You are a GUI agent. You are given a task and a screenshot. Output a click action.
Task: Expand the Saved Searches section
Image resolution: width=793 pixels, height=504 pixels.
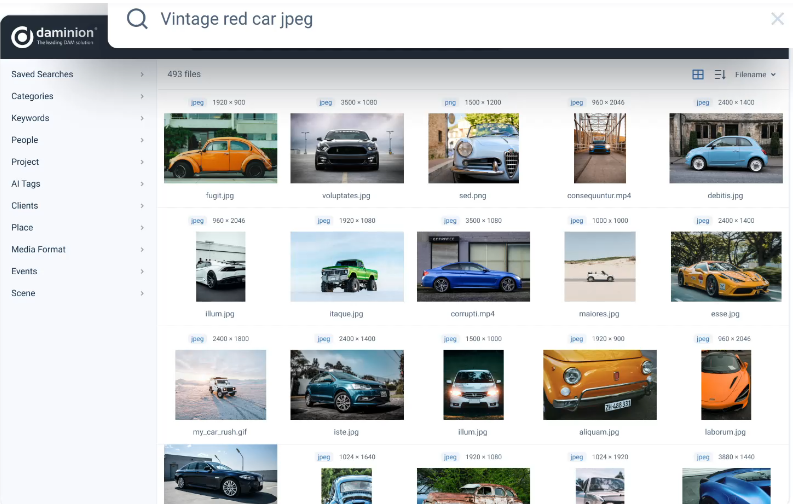pos(75,74)
